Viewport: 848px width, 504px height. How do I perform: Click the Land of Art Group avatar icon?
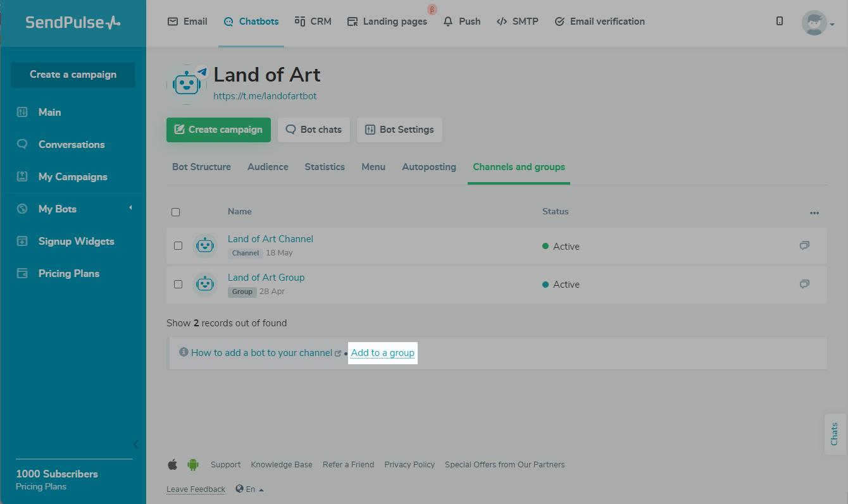coord(204,285)
